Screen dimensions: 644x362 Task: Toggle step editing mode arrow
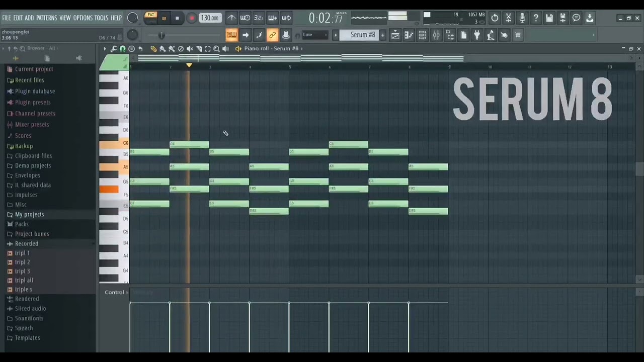(x=245, y=35)
